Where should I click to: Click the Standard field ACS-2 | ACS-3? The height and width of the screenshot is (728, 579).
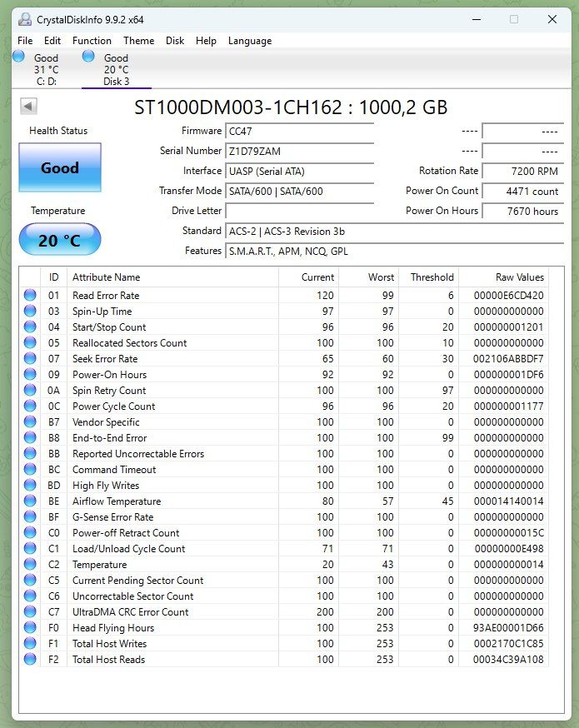(x=395, y=232)
